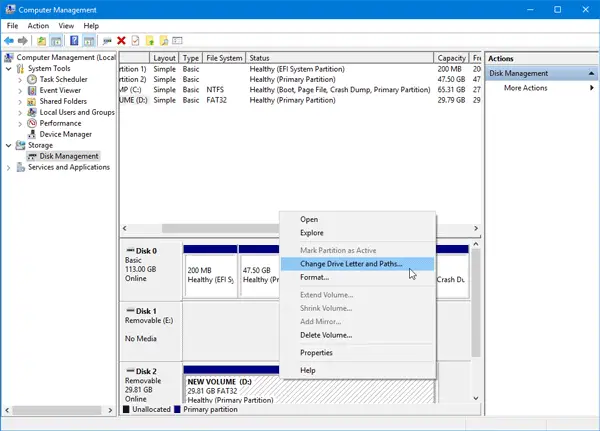Sort by the Layout column header
This screenshot has width=600, height=431.
164,58
